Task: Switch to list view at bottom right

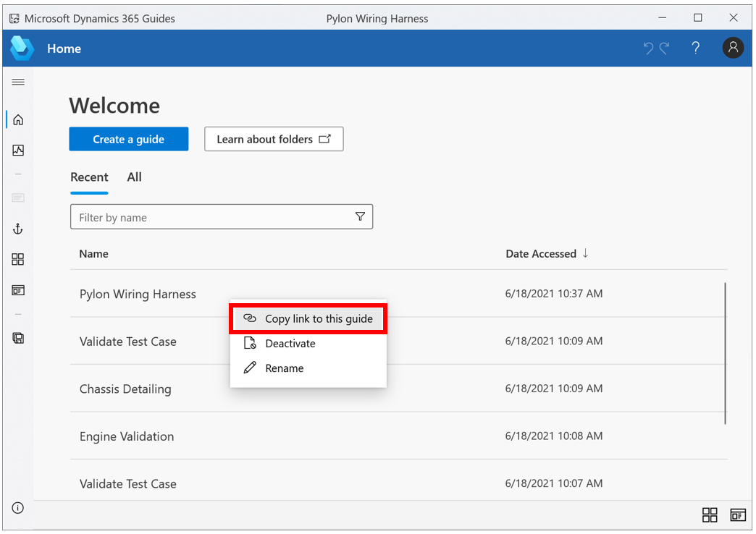Action: pos(738,514)
